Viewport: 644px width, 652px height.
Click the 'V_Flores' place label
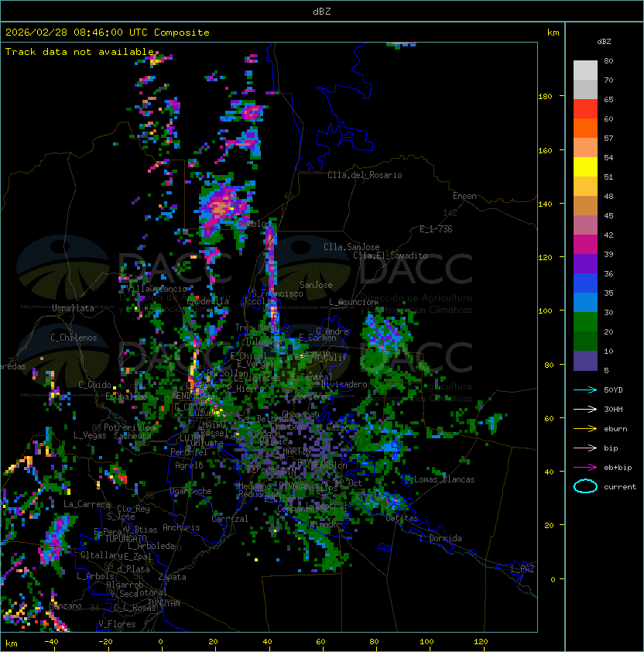117,624
